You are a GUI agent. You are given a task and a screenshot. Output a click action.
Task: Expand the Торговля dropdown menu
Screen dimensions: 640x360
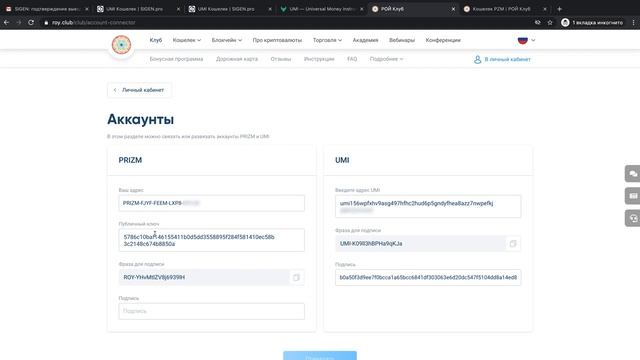tap(327, 40)
